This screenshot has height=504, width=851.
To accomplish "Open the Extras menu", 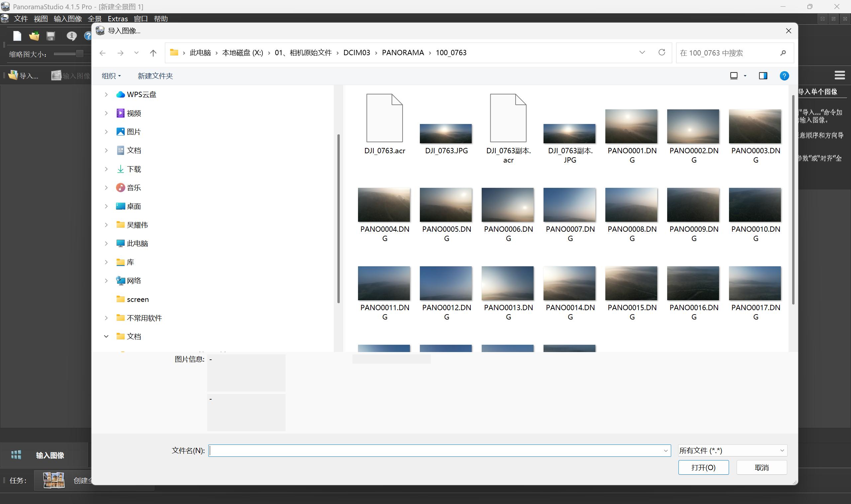I will coord(117,19).
